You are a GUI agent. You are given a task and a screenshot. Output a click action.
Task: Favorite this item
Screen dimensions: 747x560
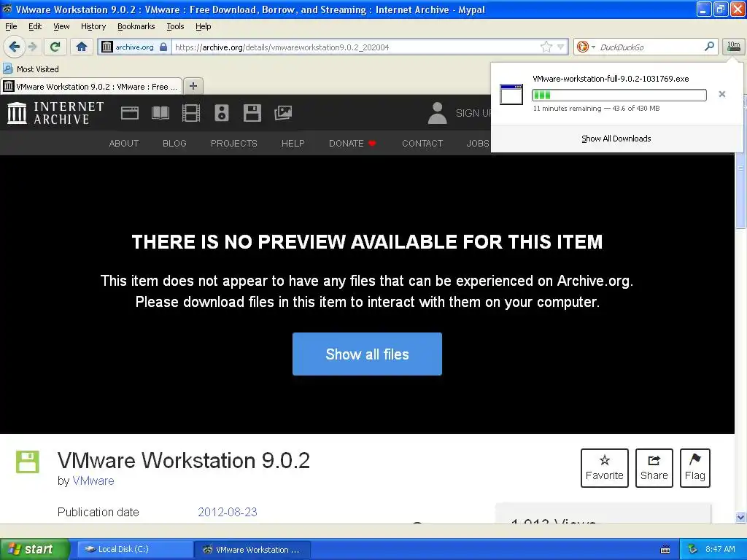point(605,467)
